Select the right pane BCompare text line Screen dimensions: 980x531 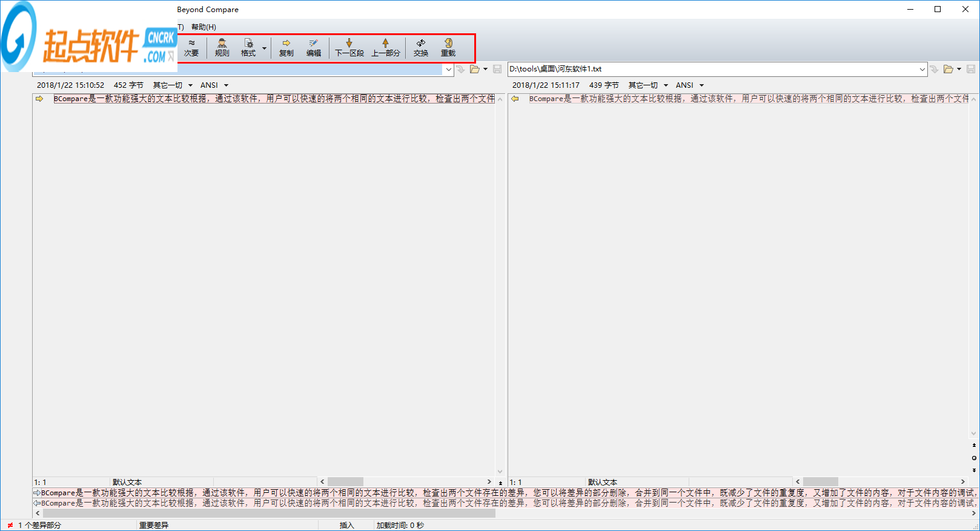coord(749,99)
